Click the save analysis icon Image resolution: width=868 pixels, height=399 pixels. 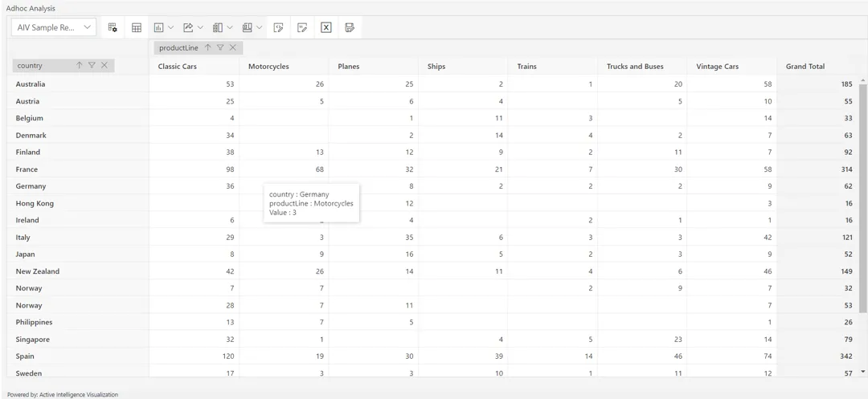[350, 27]
